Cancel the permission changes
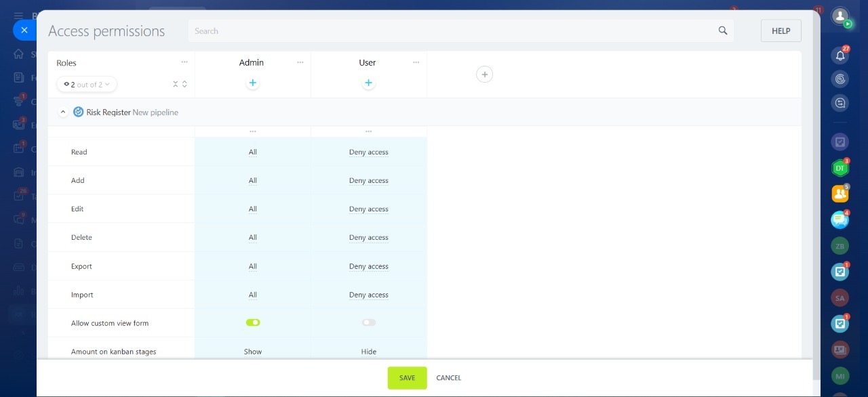Screen dimensions: 868x397 tap(448, 377)
